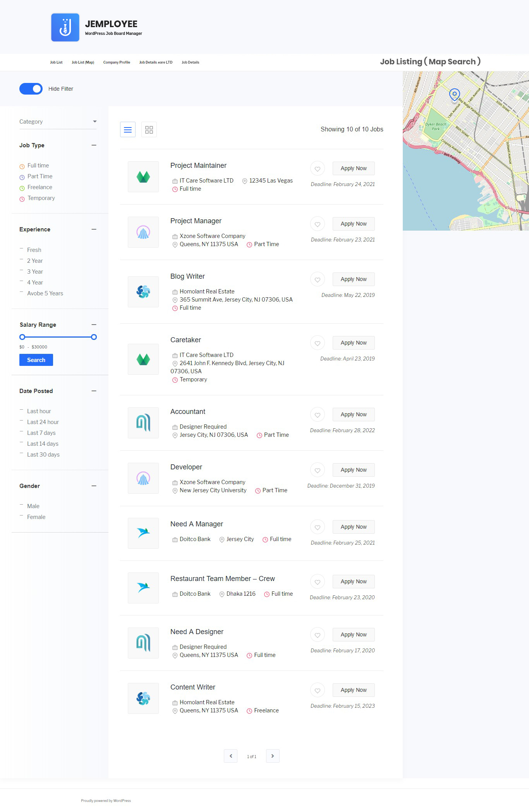The image size is (529, 812).
Task: Favorite the Project Maintainer job heart icon
Action: tap(318, 169)
